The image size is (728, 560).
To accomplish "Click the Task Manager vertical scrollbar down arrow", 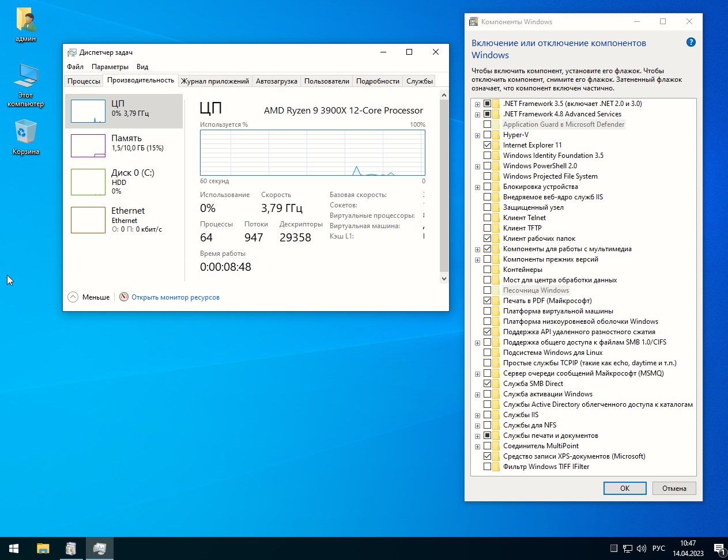I will (444, 279).
